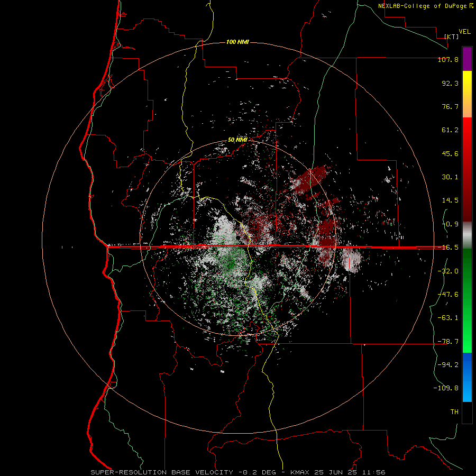Click the VEL legend title
The height and width of the screenshot is (476, 476).
[464, 32]
